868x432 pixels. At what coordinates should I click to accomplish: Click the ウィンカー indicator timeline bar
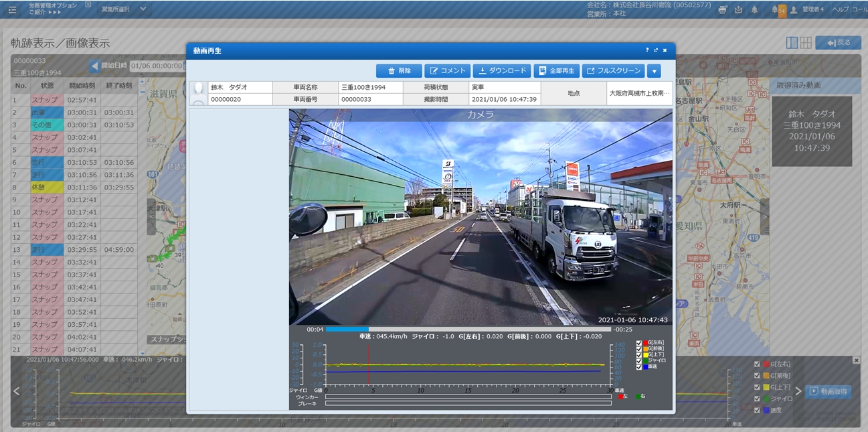pos(468,397)
